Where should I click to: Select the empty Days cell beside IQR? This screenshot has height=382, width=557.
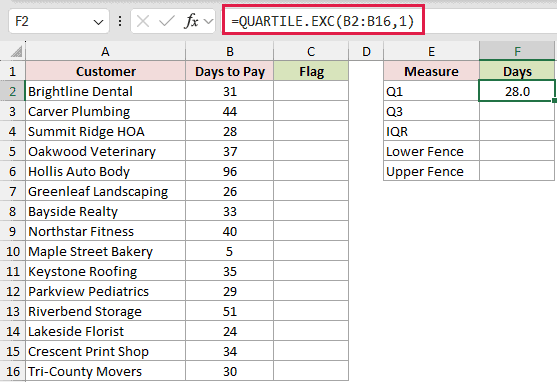[517, 131]
